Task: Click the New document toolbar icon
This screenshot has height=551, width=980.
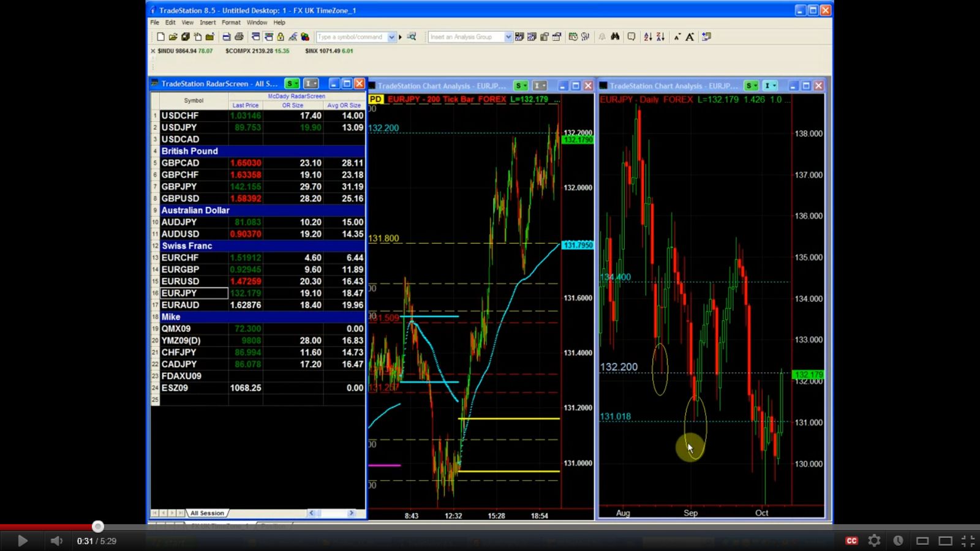Action: tap(160, 37)
